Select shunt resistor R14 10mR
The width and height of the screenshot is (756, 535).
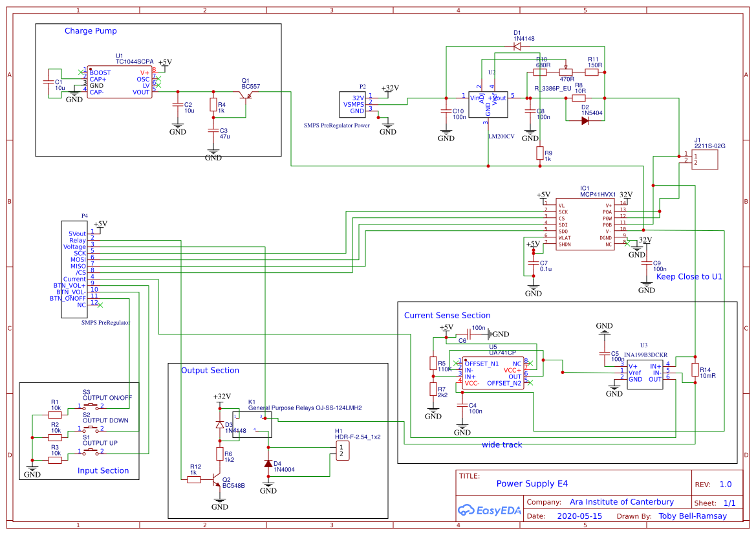coord(696,371)
